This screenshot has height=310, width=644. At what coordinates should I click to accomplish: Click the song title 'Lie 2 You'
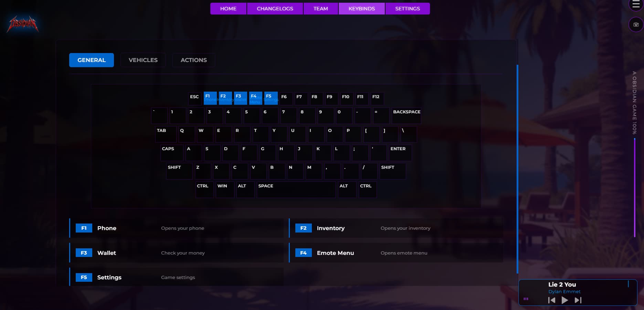point(562,285)
